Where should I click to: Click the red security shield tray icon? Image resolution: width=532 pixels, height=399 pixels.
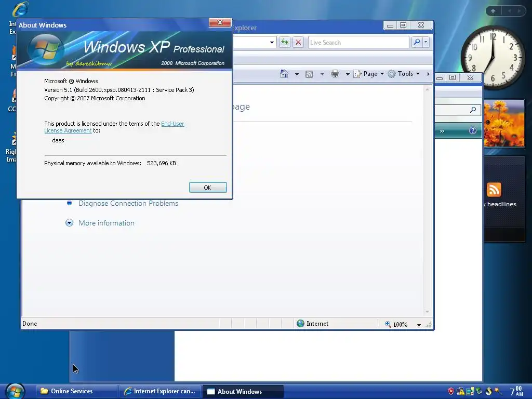451,391
